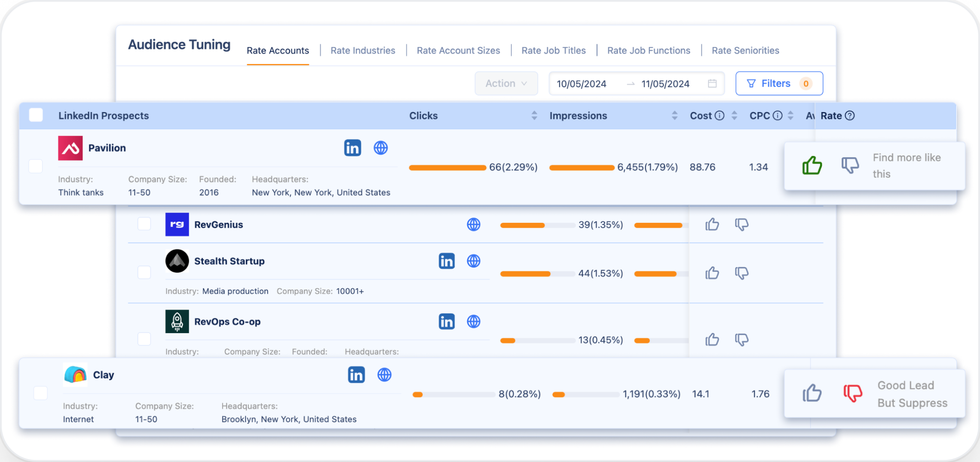Open Clay's LinkedIn page icon
Screen dimensions: 980x462
(356, 374)
